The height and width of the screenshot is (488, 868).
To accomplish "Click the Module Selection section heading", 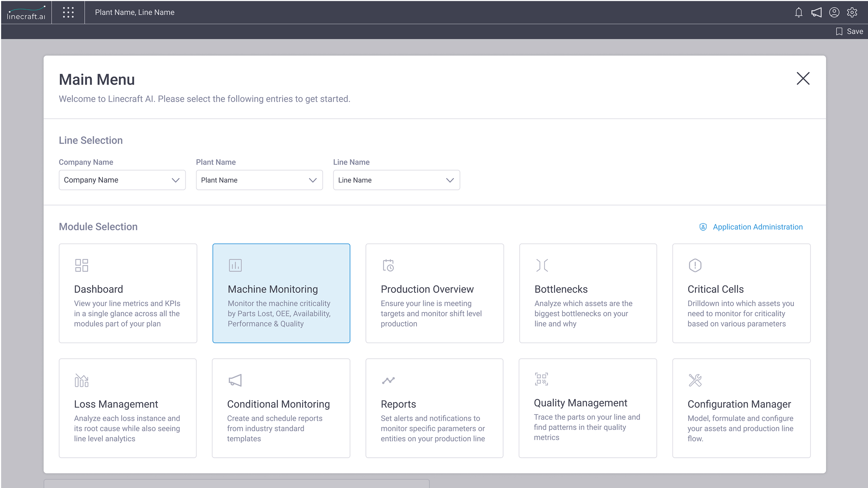I will 98,227.
